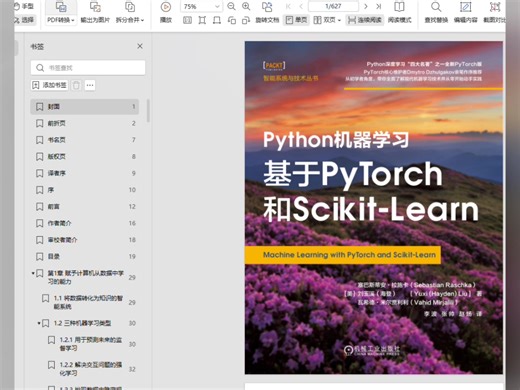Screen dimensions: 520x390
Task: Open 阅读模式 reading mode
Action: (399, 13)
